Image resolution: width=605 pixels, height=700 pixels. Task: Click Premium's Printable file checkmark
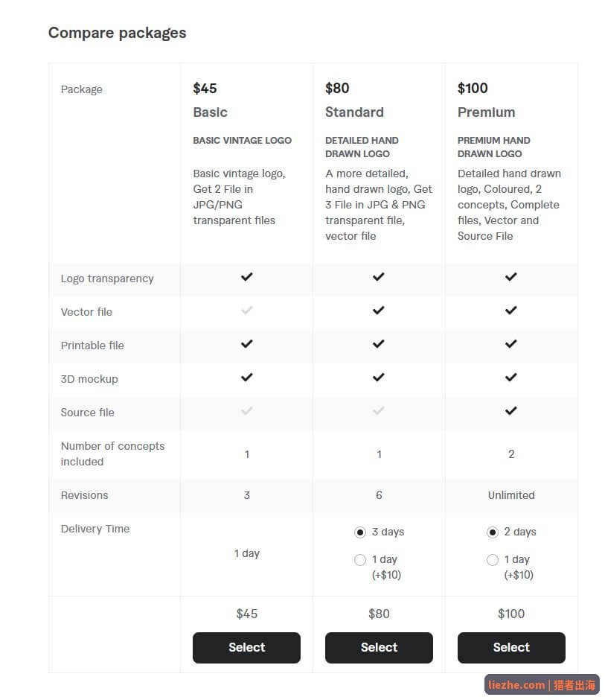pyautogui.click(x=511, y=344)
